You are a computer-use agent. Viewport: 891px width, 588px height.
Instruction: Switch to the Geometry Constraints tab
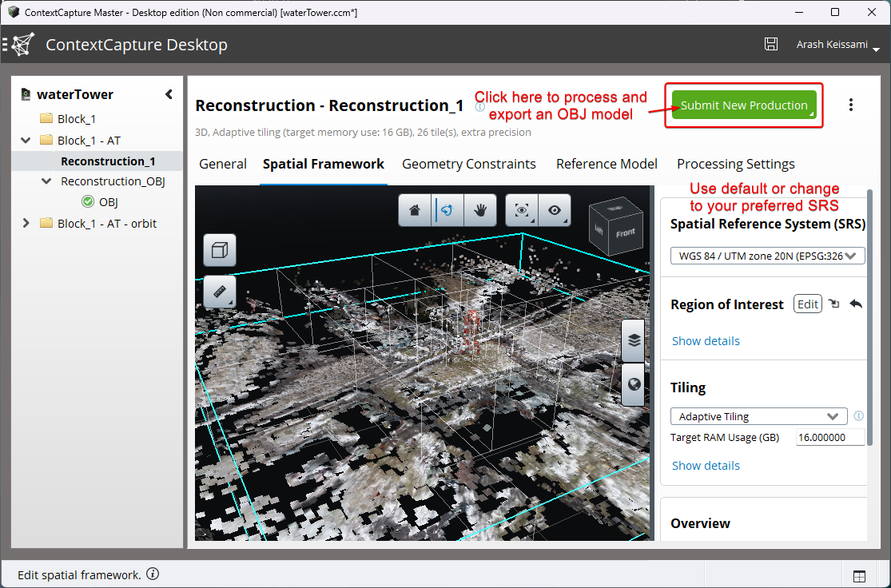click(x=469, y=165)
